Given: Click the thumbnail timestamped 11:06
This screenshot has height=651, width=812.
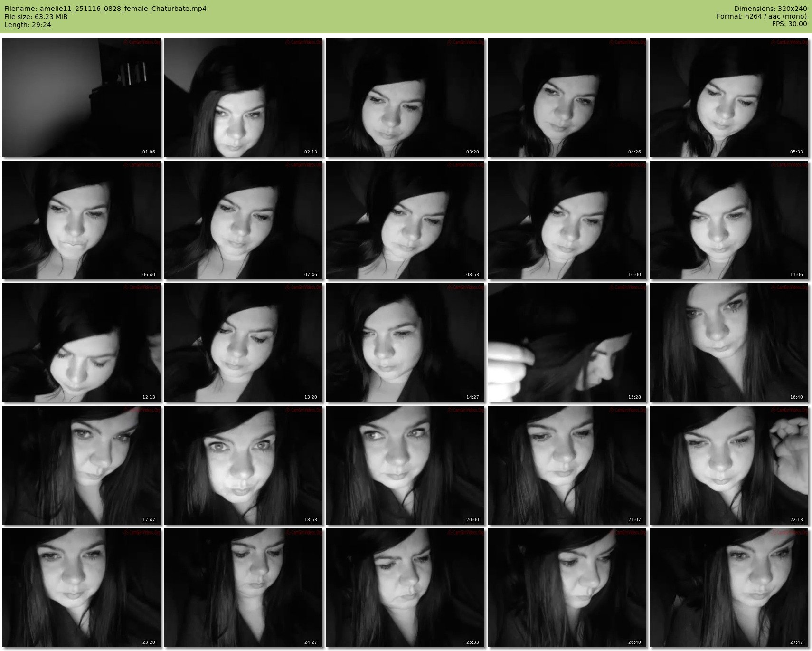Looking at the screenshot, I should [729, 220].
